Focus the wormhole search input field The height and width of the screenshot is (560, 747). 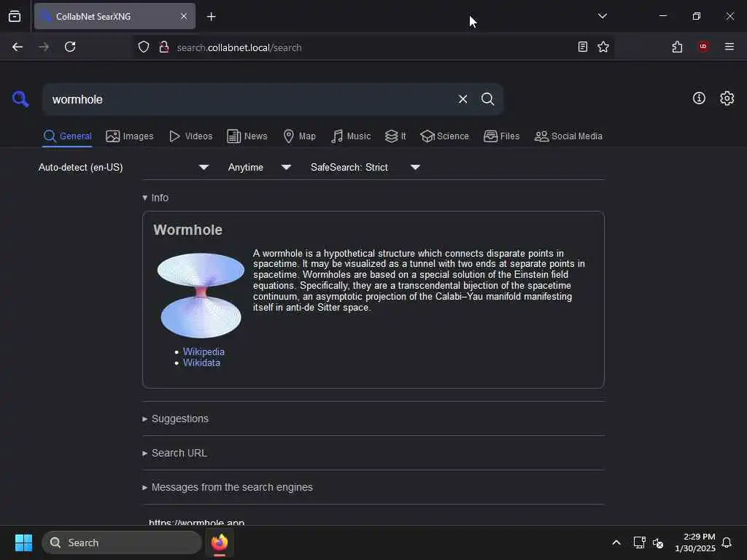tap(250, 99)
